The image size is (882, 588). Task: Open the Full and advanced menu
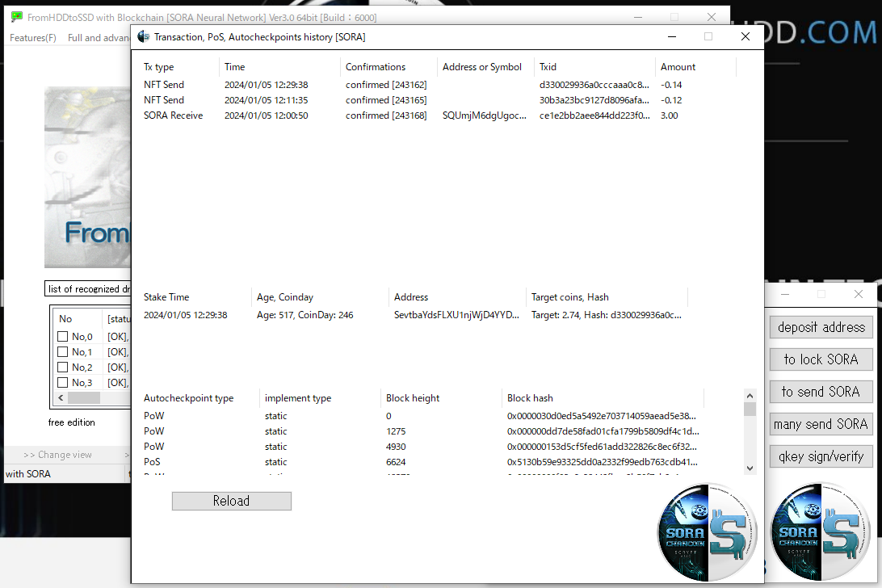pos(97,38)
